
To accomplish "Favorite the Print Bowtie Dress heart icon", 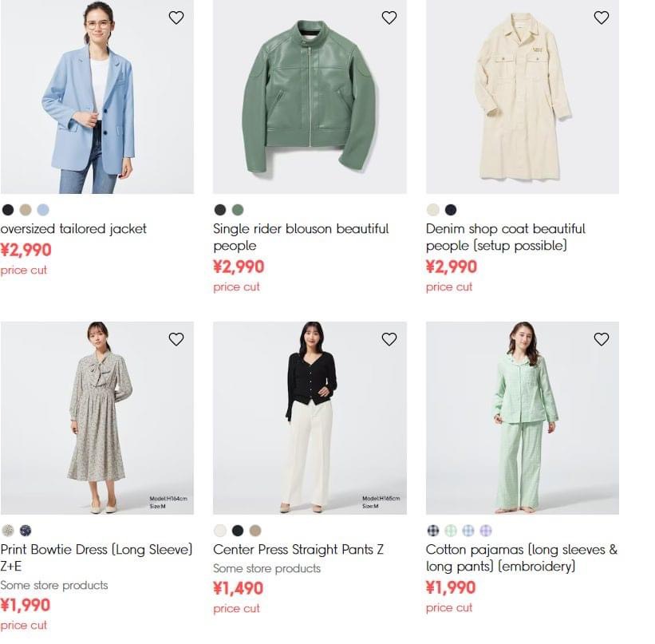I will 176,339.
